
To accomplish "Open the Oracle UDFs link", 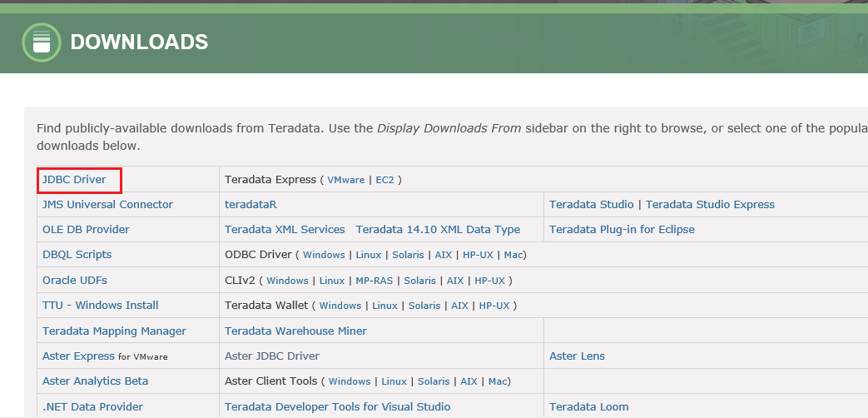I will [x=75, y=280].
